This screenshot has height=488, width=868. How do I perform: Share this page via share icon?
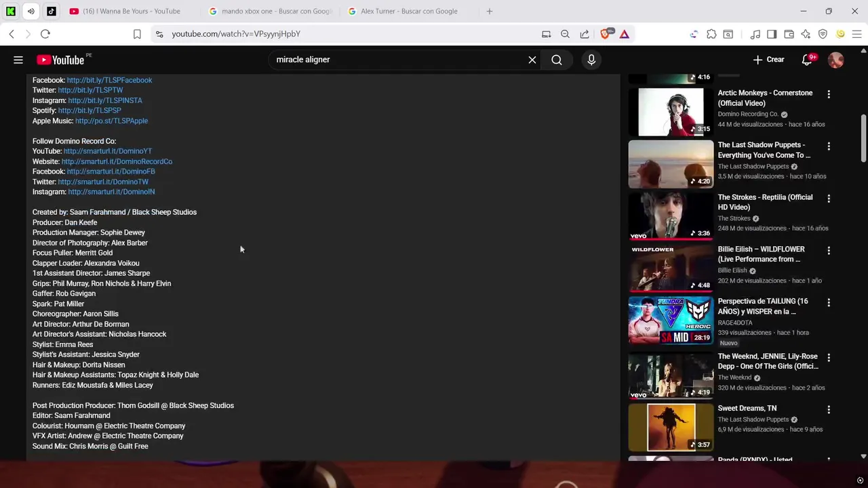coord(585,34)
